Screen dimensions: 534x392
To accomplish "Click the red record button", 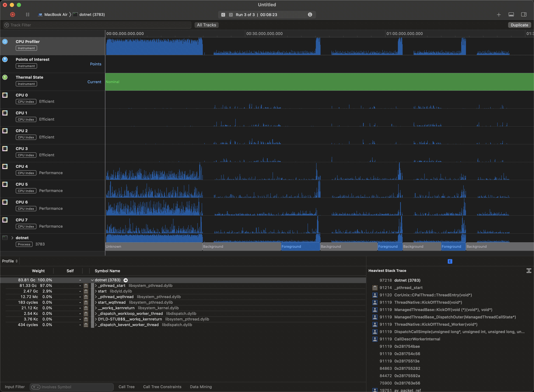I will pyautogui.click(x=12, y=15).
